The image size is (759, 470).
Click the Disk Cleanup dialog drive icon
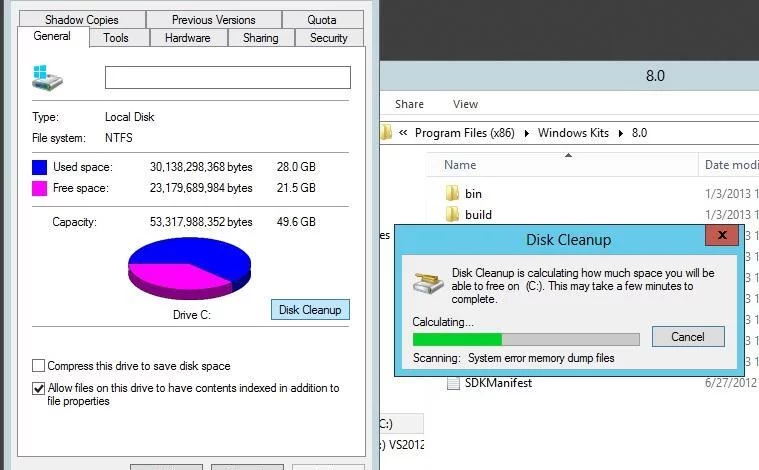[x=428, y=283]
